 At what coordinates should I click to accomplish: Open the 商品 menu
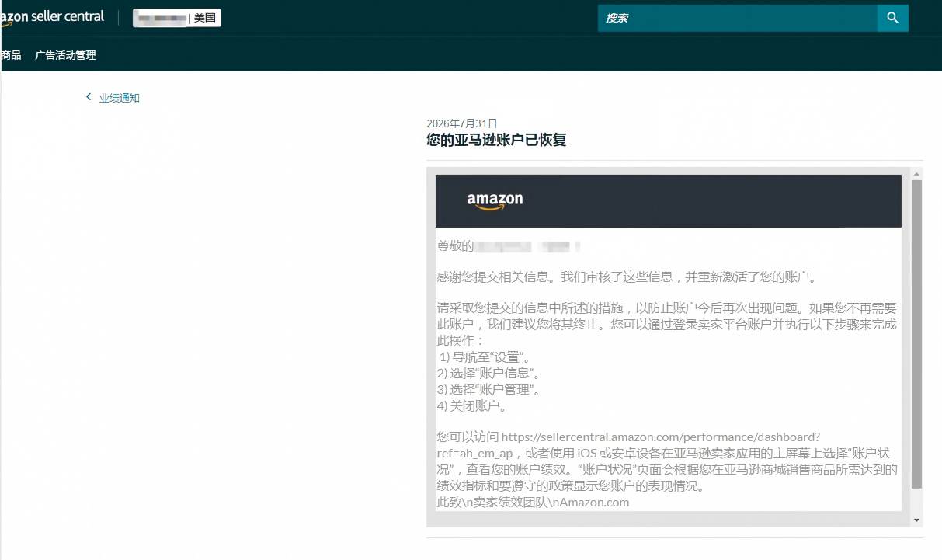tap(11, 55)
